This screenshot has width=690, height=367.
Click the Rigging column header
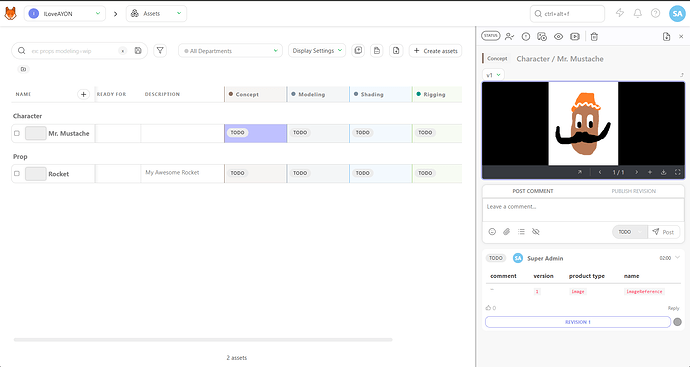437,94
